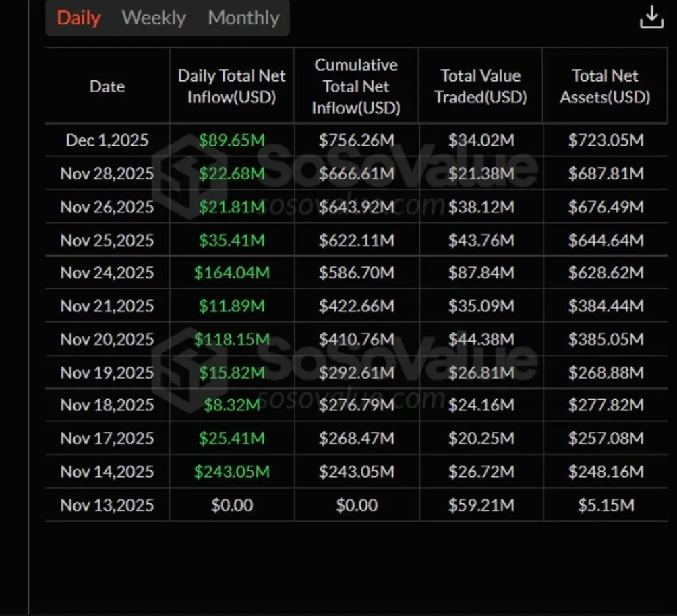This screenshot has height=616, width=677.
Task: Click the $644.64M net assets value
Action: (x=606, y=239)
